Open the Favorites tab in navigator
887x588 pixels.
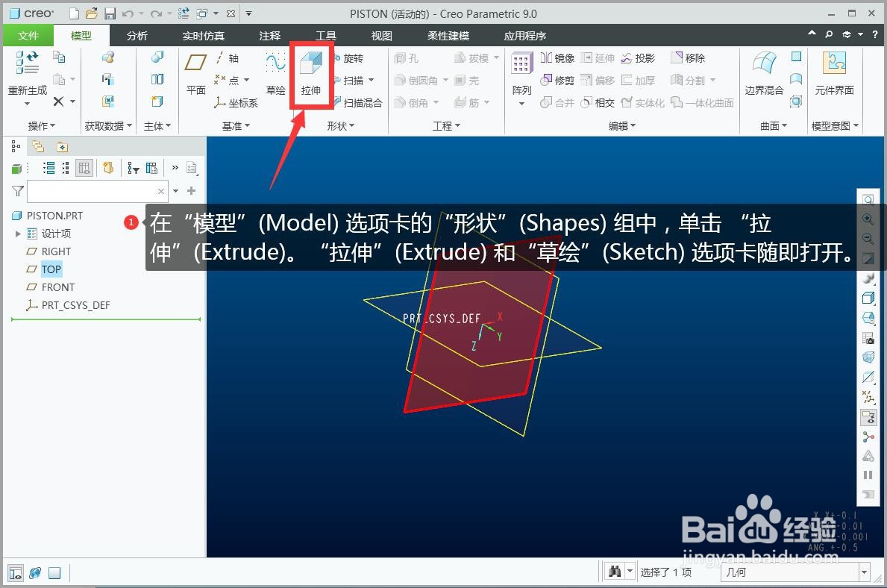pyautogui.click(x=62, y=147)
